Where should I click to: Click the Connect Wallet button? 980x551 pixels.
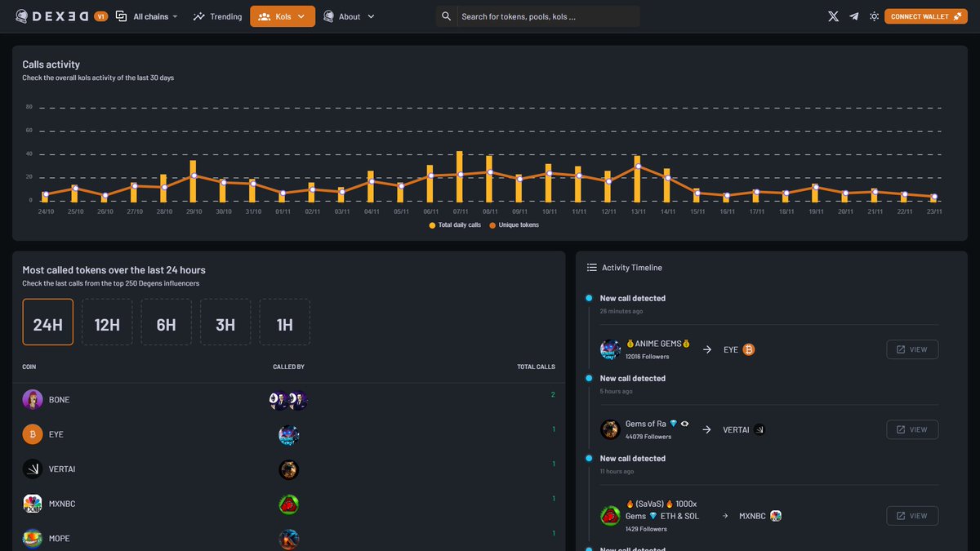(926, 16)
